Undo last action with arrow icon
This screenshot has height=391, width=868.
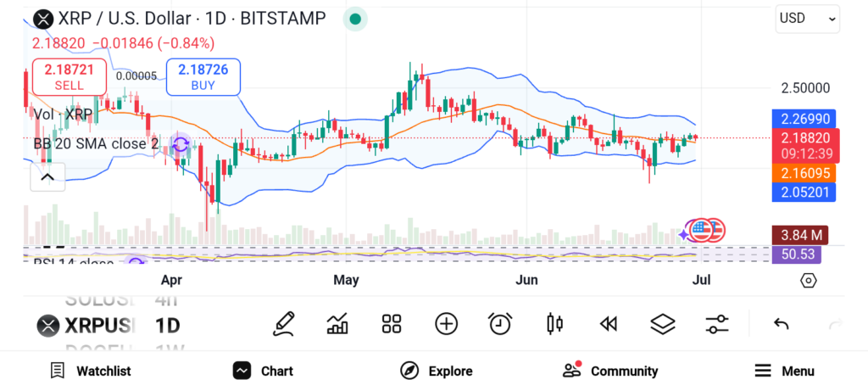[x=782, y=323]
